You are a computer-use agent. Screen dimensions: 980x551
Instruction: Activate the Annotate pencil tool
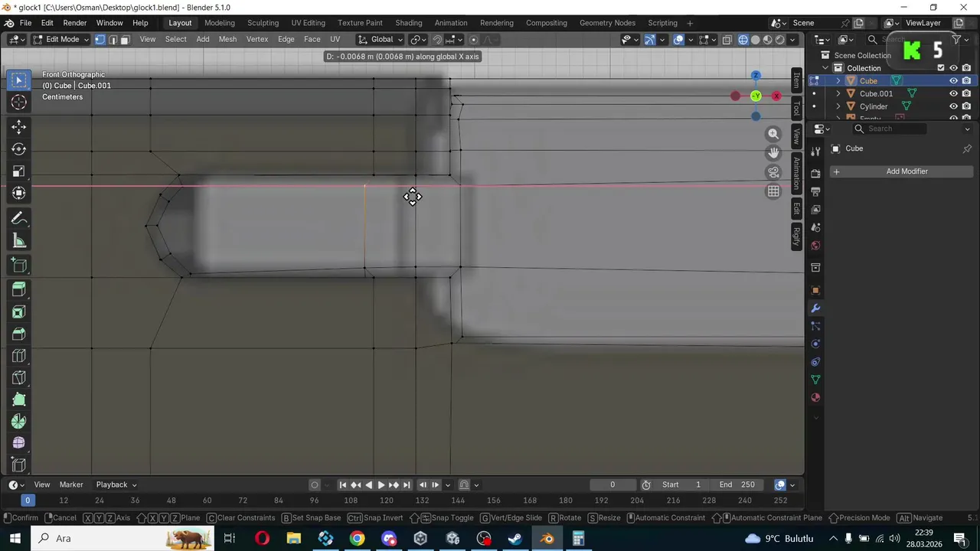click(19, 219)
